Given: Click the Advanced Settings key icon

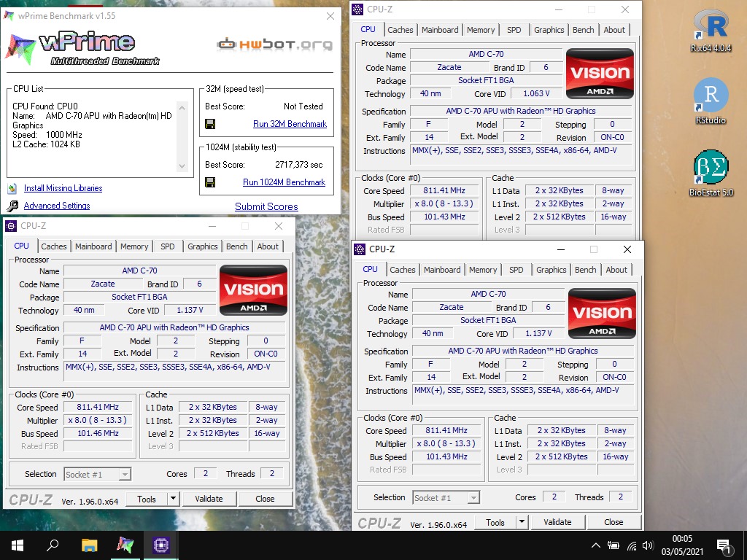Looking at the screenshot, I should pos(13,206).
